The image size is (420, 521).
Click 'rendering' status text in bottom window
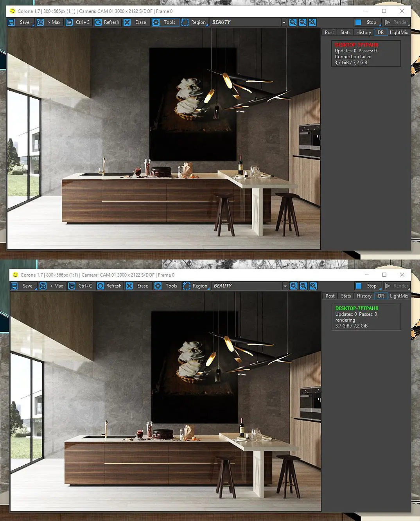[345, 320]
